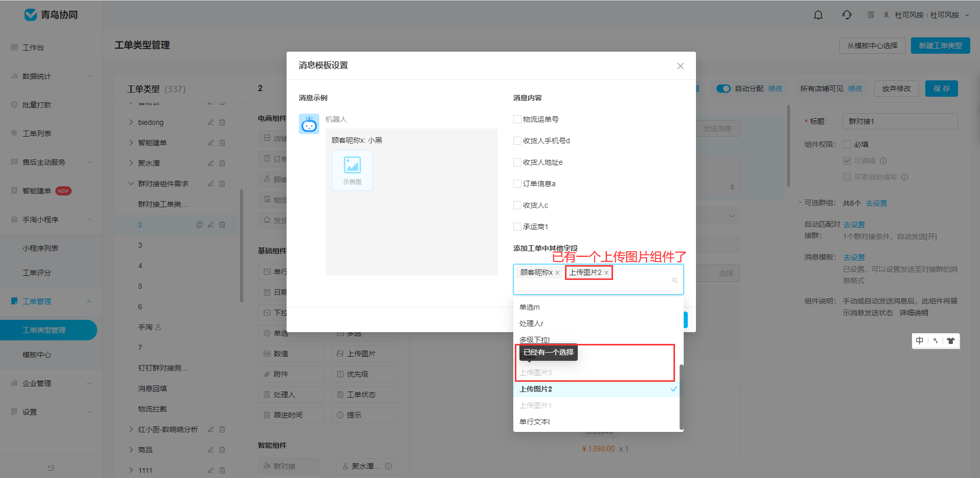
Task: Click the robot avatar icon
Action: (309, 124)
